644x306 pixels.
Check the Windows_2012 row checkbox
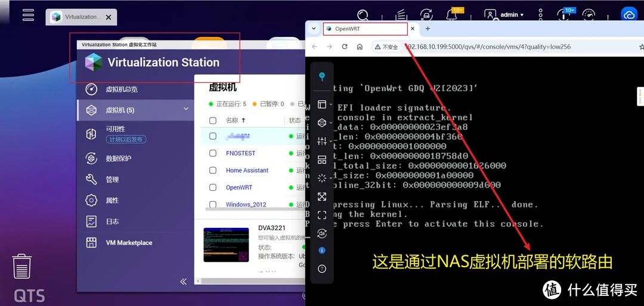coord(213,204)
